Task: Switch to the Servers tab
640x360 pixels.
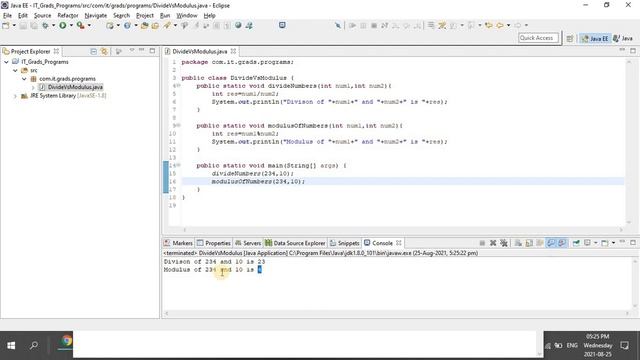Action: click(248, 243)
